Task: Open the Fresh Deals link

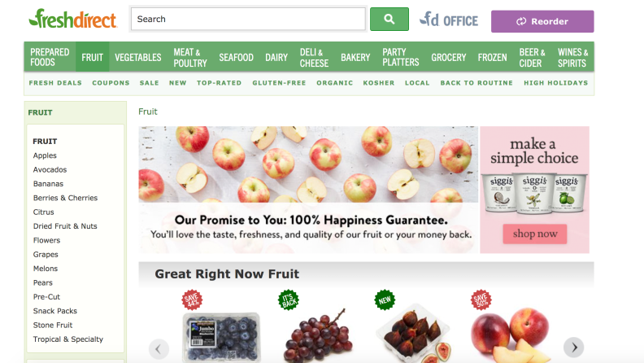Action: pyautogui.click(x=55, y=83)
